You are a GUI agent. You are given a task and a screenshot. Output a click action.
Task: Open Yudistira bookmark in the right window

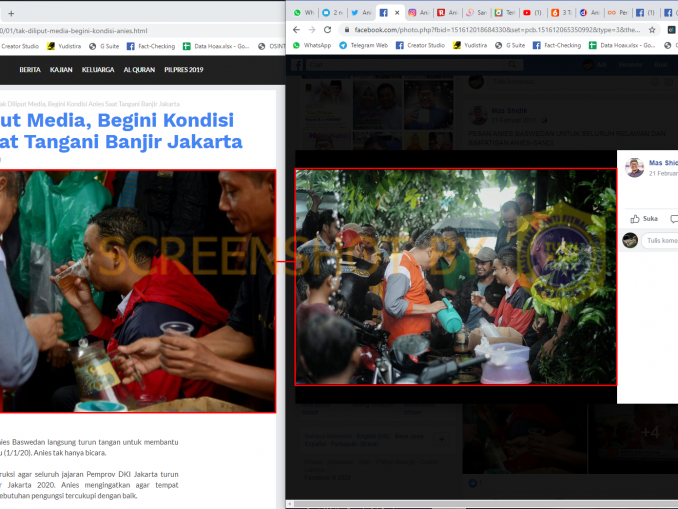coord(470,45)
